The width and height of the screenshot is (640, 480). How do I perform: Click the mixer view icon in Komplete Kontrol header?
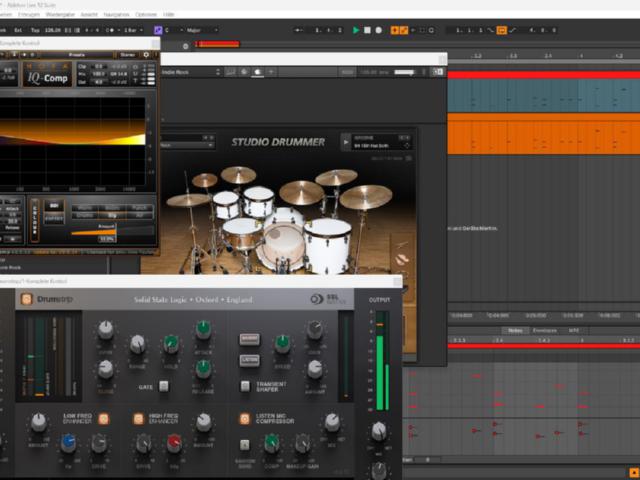coord(231,72)
